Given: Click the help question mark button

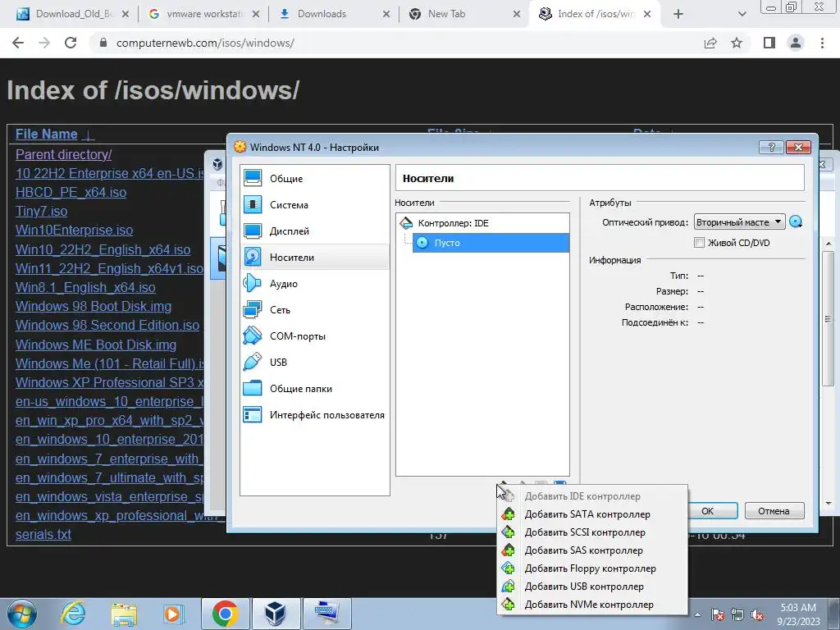Looking at the screenshot, I should pyautogui.click(x=771, y=148).
